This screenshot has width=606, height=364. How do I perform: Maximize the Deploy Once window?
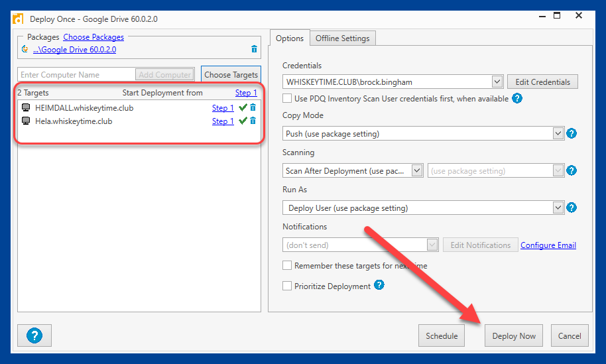click(557, 15)
